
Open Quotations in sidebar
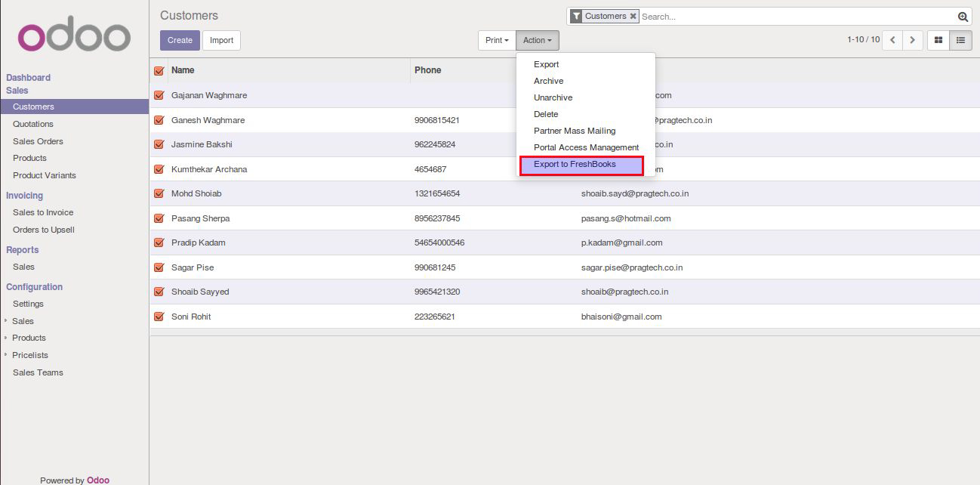pos(33,124)
